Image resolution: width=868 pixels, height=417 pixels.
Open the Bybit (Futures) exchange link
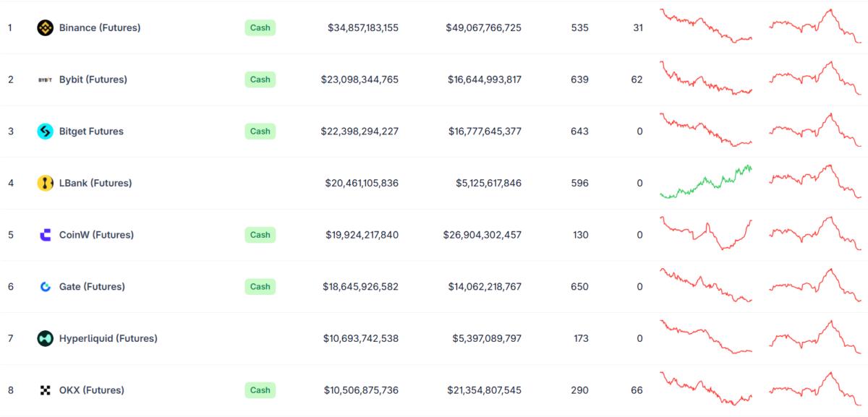point(93,79)
